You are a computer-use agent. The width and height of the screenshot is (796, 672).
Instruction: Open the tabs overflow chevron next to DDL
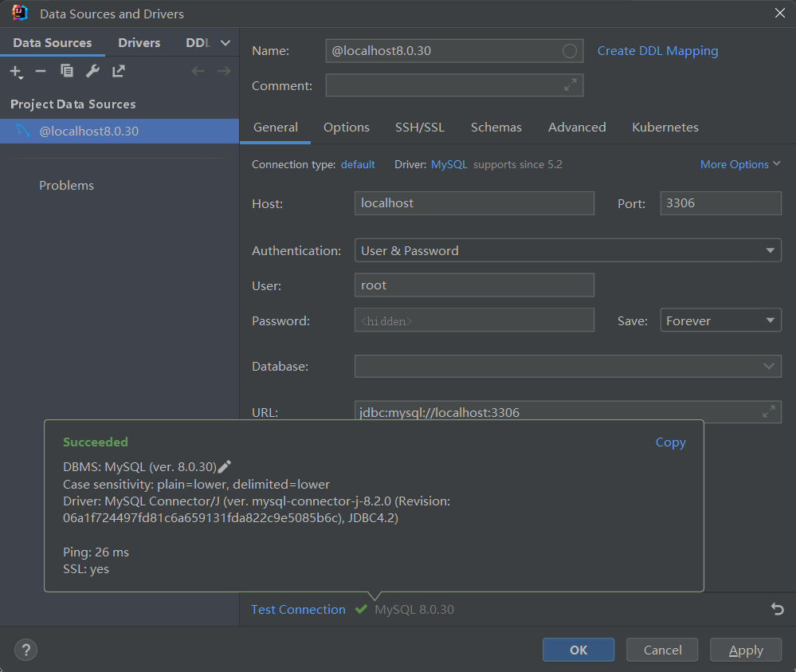point(225,43)
